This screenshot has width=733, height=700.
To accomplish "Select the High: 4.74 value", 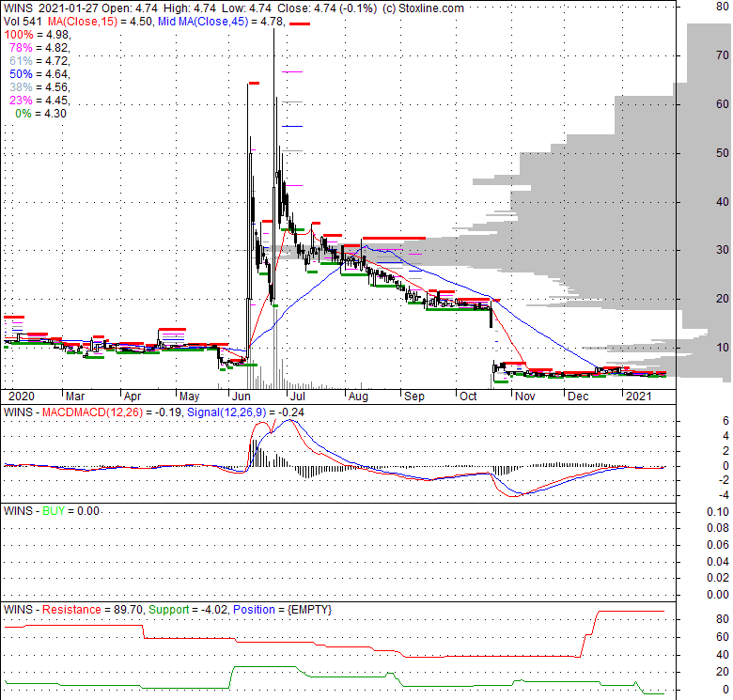I will (189, 8).
